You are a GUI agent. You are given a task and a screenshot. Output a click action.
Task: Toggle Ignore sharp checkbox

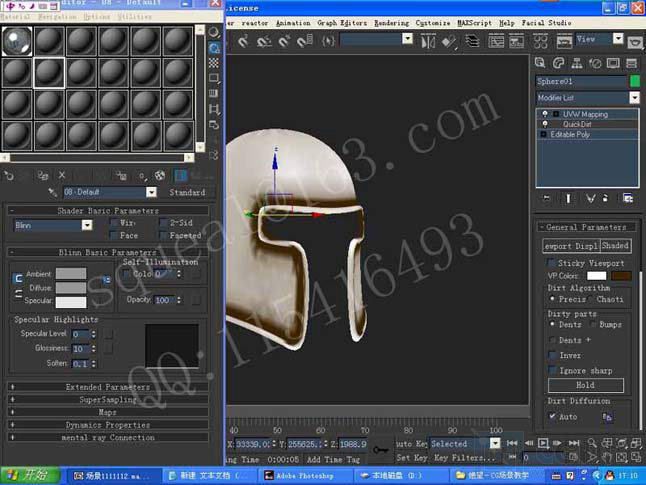click(x=552, y=370)
